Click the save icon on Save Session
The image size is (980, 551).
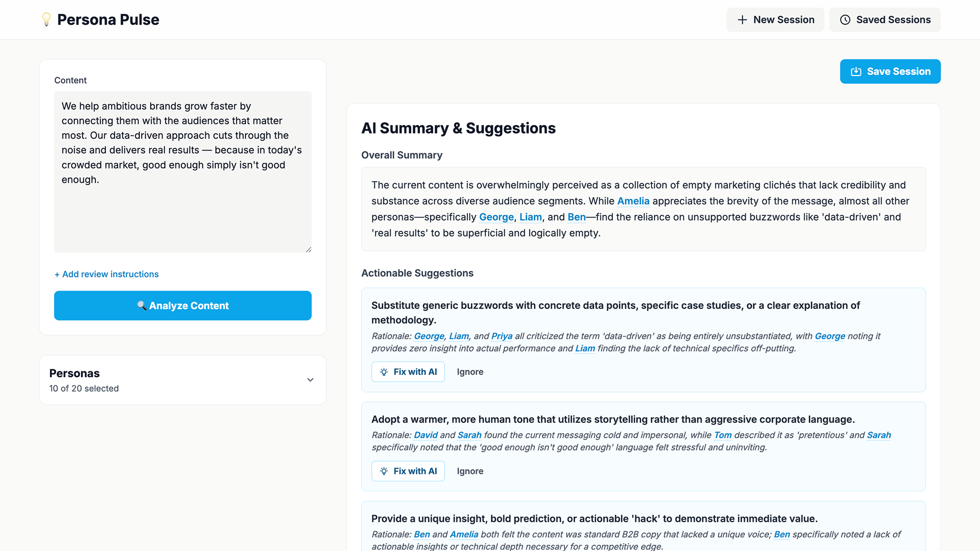(x=856, y=72)
